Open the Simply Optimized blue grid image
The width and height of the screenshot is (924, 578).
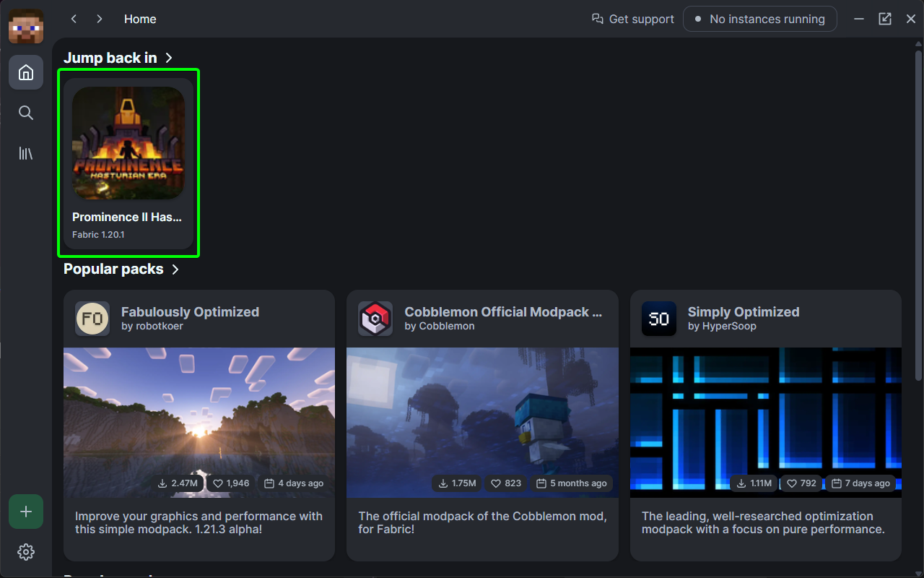click(x=766, y=423)
